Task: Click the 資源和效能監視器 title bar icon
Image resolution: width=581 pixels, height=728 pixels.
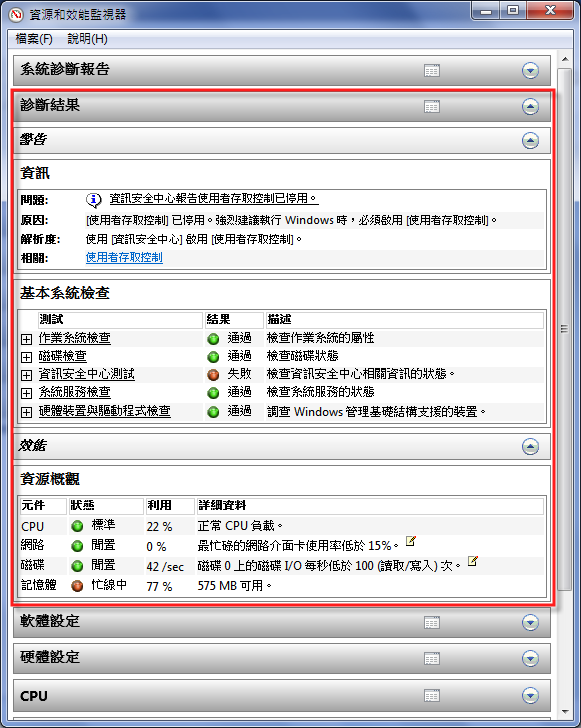Action: click(x=16, y=14)
